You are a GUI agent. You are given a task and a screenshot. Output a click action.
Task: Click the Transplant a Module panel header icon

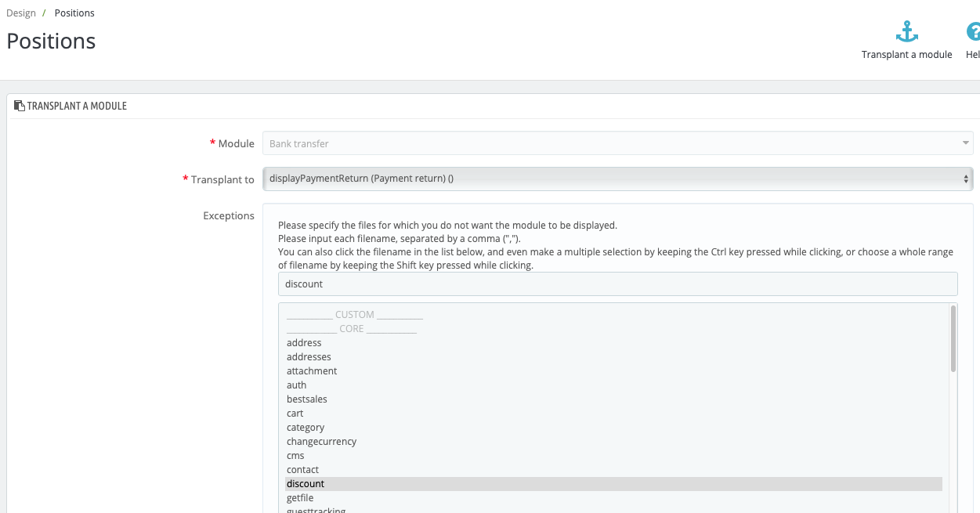pos(20,105)
